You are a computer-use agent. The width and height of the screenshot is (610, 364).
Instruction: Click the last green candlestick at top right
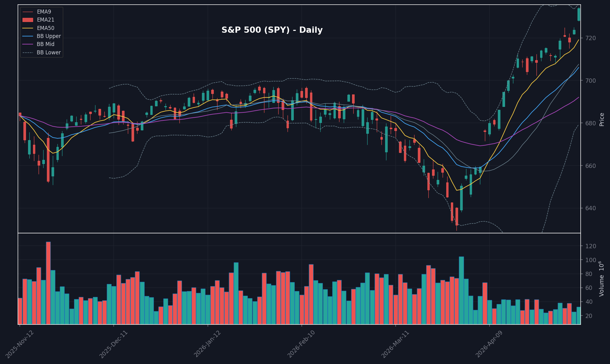point(578,15)
